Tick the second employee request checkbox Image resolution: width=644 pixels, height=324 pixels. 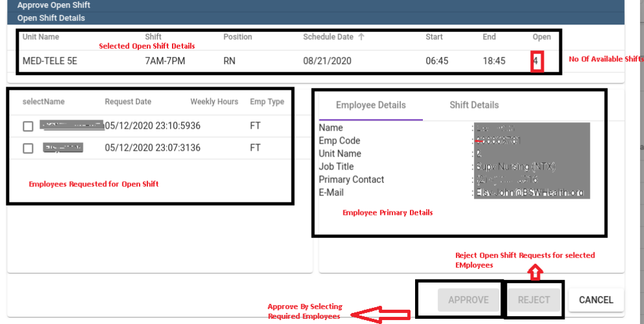[x=28, y=148]
